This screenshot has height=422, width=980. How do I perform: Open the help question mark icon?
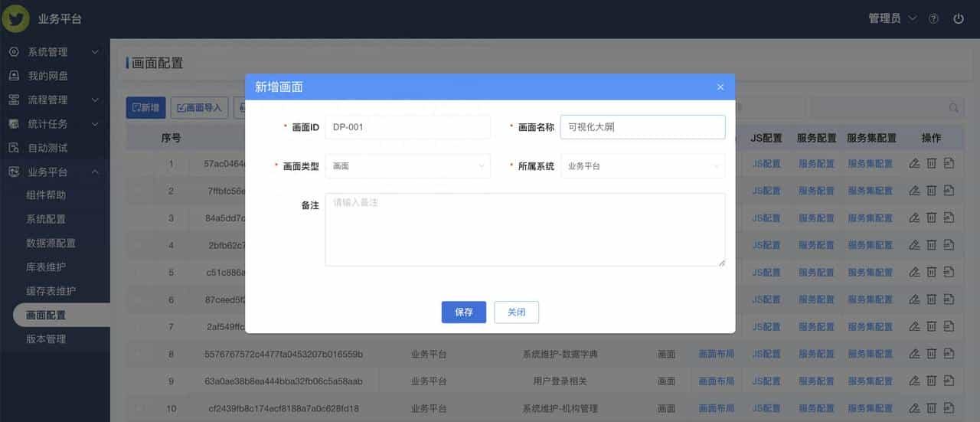pyautogui.click(x=933, y=19)
